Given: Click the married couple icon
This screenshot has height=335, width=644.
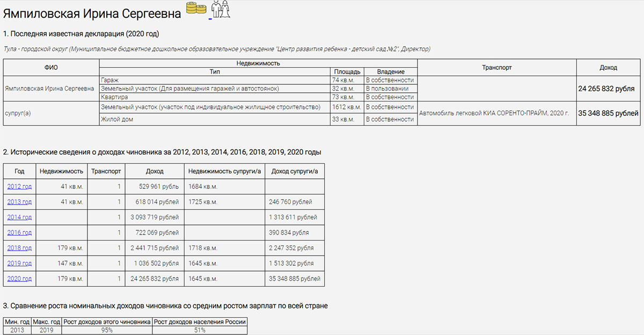Looking at the screenshot, I should click(220, 10).
